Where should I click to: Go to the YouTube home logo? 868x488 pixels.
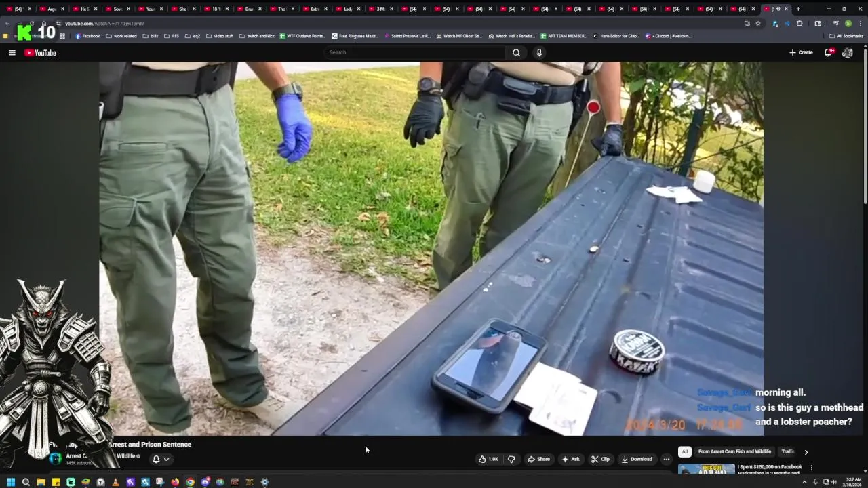[41, 52]
